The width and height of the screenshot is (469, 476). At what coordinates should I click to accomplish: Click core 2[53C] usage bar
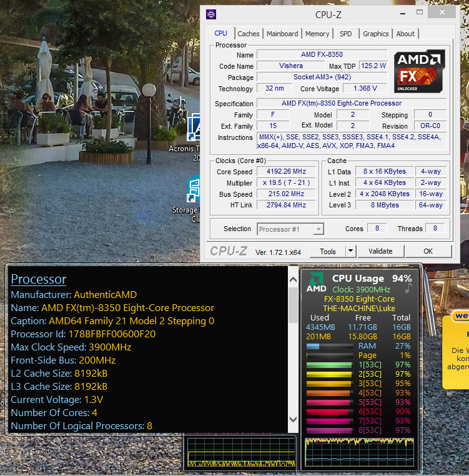pos(330,374)
